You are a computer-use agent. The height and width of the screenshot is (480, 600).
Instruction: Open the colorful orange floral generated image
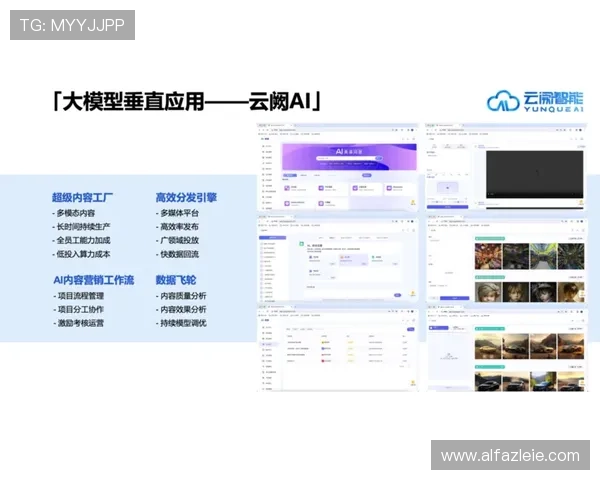[x=488, y=256]
